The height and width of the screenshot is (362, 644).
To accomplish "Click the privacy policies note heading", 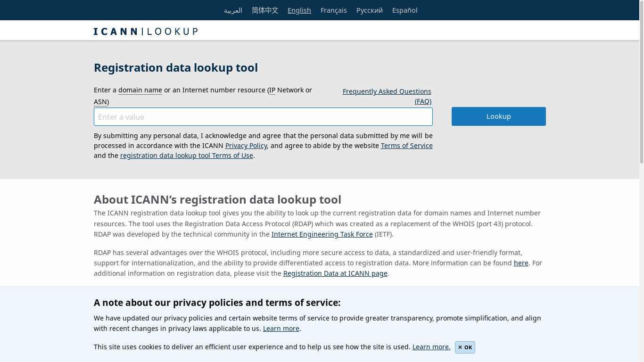I will (217, 303).
